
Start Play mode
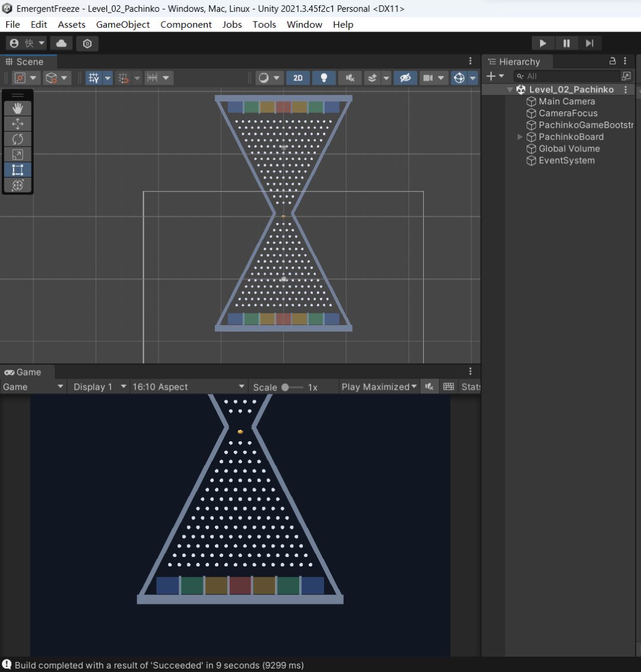click(542, 43)
